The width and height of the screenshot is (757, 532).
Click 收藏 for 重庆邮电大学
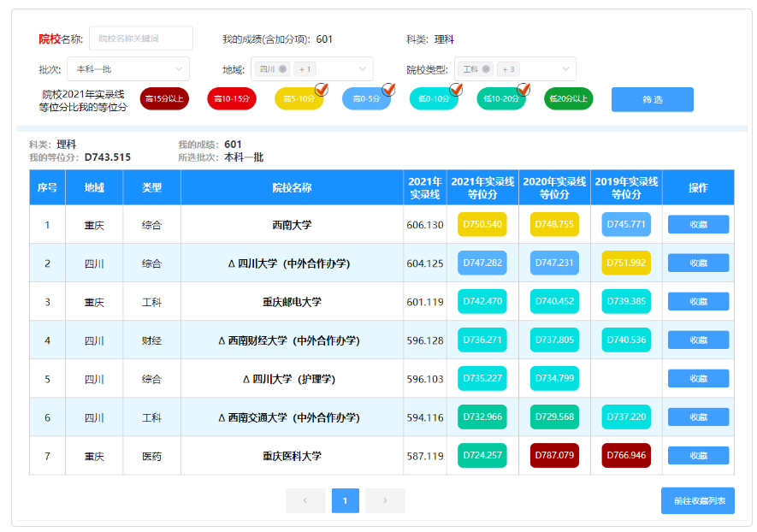tap(698, 302)
